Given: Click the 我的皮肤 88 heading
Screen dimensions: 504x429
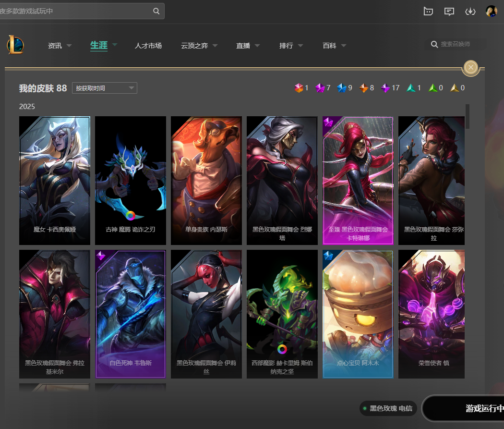Looking at the screenshot, I should click(x=43, y=88).
